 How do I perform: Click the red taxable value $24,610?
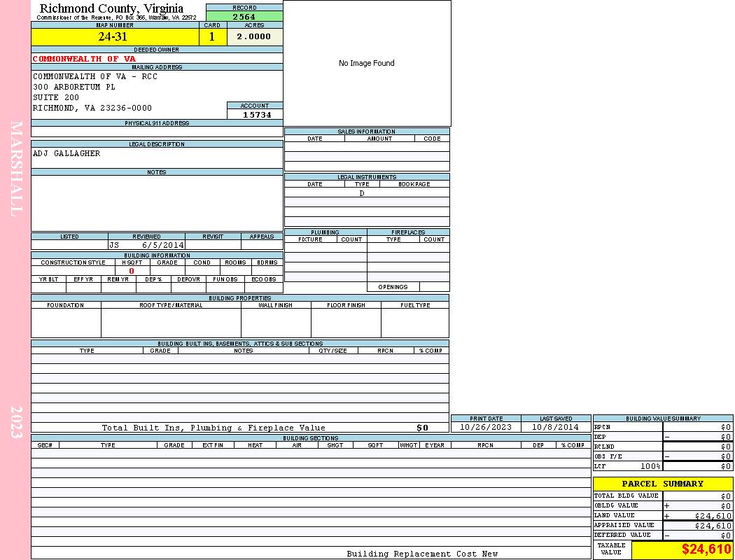[x=706, y=549]
